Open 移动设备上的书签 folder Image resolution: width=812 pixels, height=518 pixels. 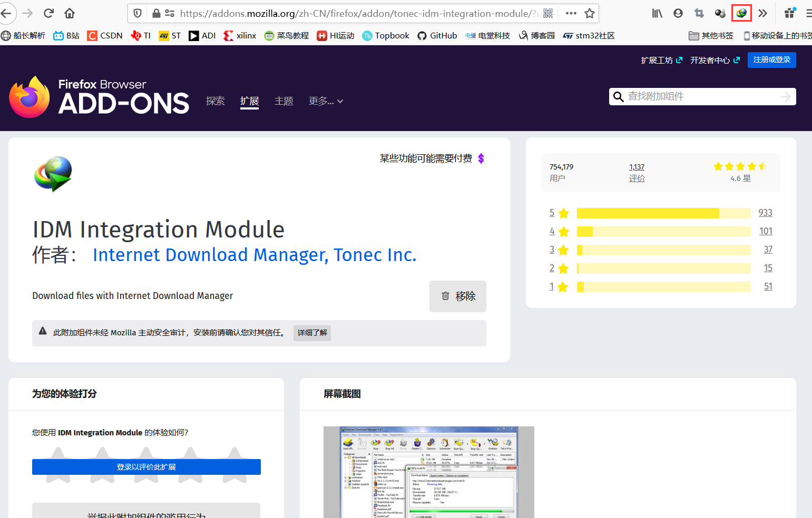click(x=777, y=35)
